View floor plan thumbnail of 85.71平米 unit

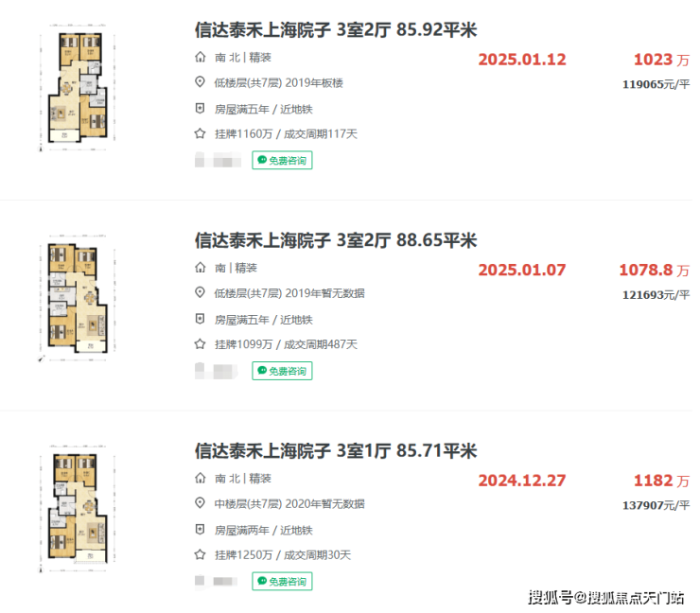point(78,509)
